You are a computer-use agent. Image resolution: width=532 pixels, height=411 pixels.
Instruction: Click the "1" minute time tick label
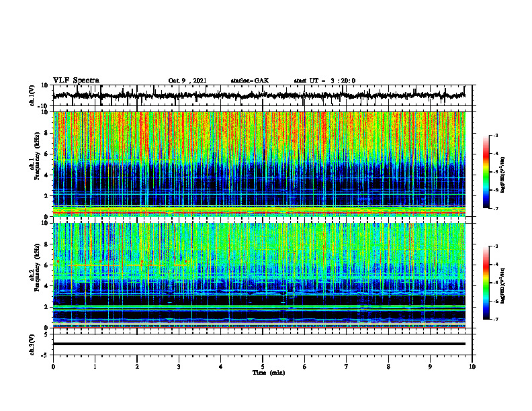(x=95, y=367)
